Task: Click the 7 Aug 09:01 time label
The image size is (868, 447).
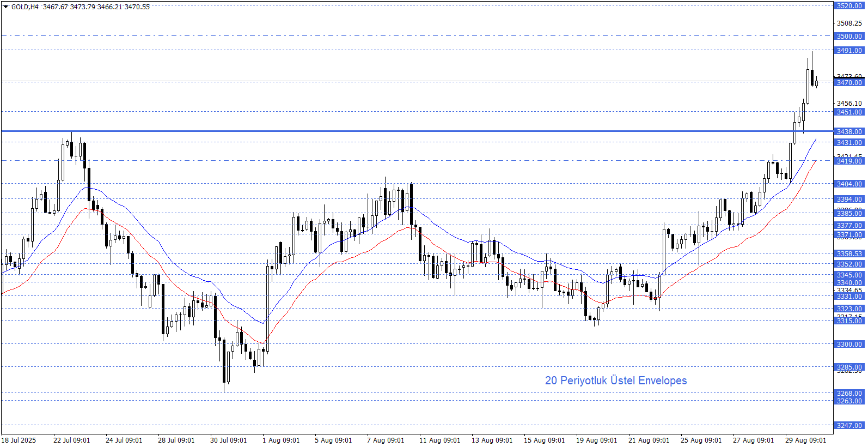Action: (386, 440)
